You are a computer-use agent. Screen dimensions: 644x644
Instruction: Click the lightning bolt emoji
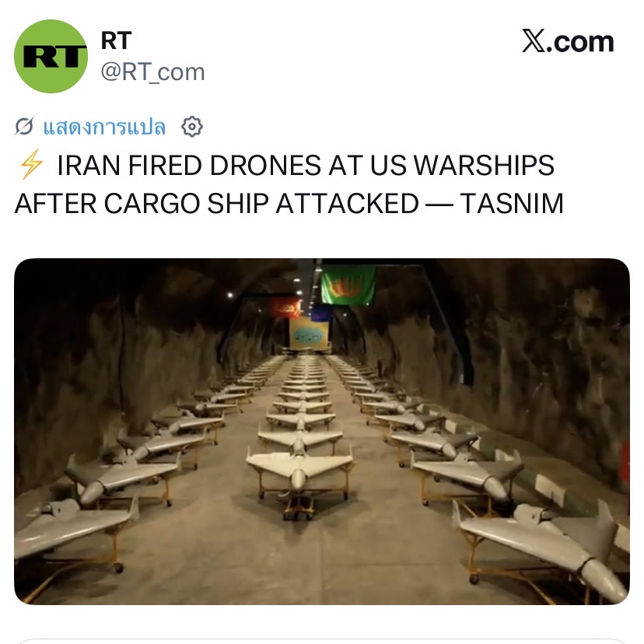coord(31,165)
